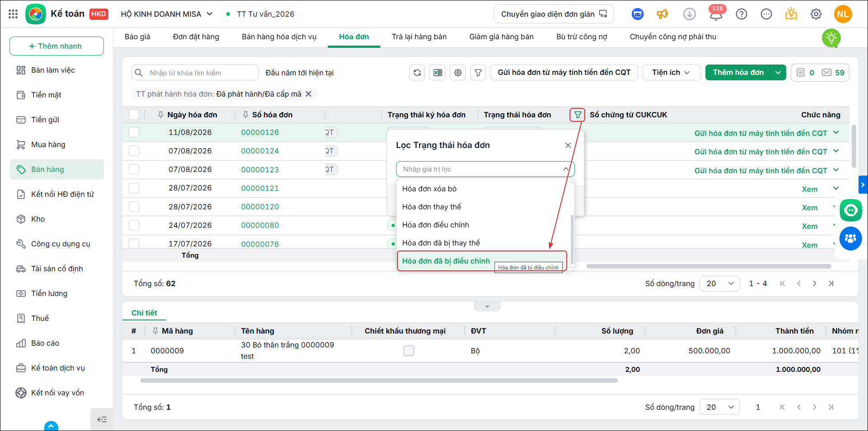This screenshot has height=431, width=868.
Task: Expand the Tiện ích dropdown
Action: pos(672,73)
